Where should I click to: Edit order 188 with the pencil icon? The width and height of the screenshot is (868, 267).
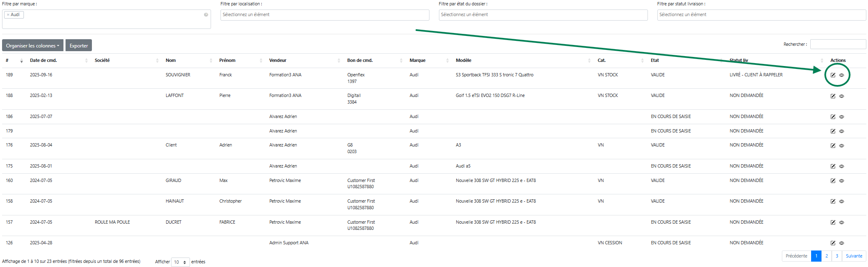pyautogui.click(x=833, y=96)
